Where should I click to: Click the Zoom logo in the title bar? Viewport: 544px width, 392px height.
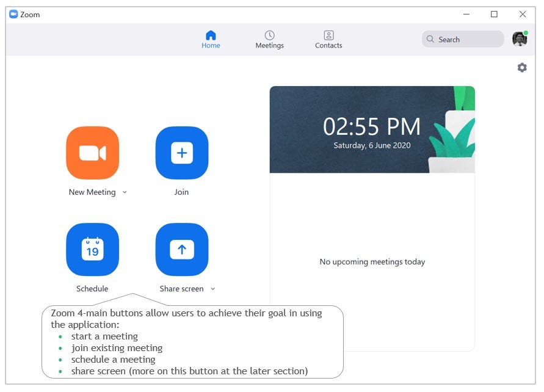click(15, 14)
